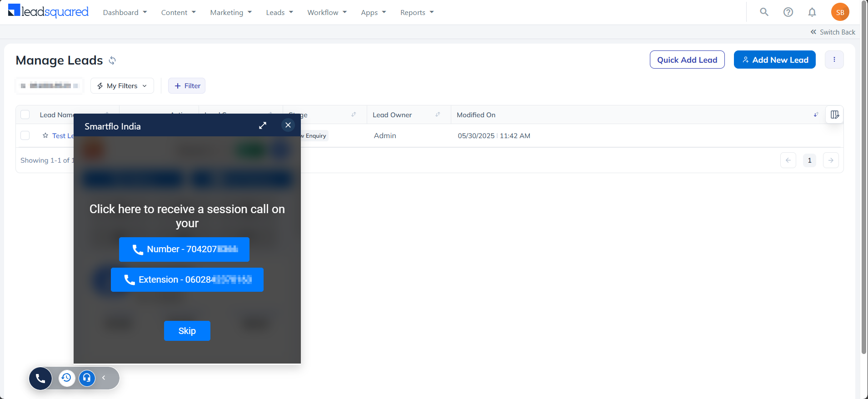Open the Apps menu
This screenshot has height=399, width=868.
(374, 12)
